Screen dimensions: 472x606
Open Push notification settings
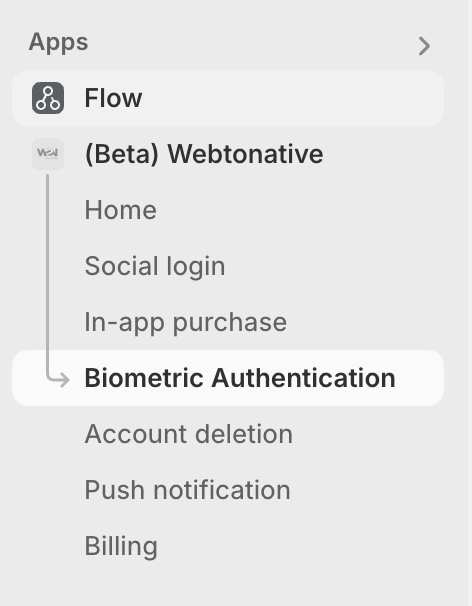187,490
